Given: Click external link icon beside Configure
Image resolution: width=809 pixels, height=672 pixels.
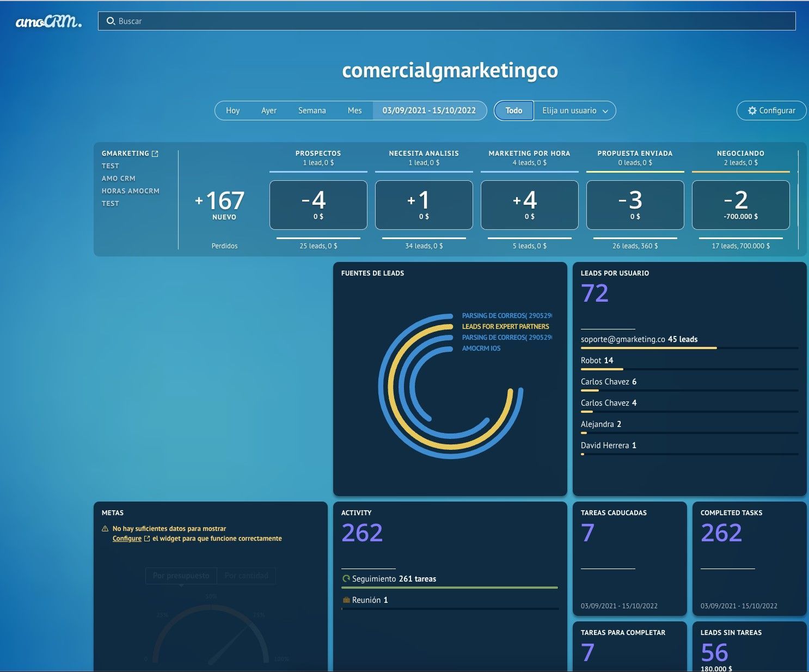Looking at the screenshot, I should click(147, 539).
